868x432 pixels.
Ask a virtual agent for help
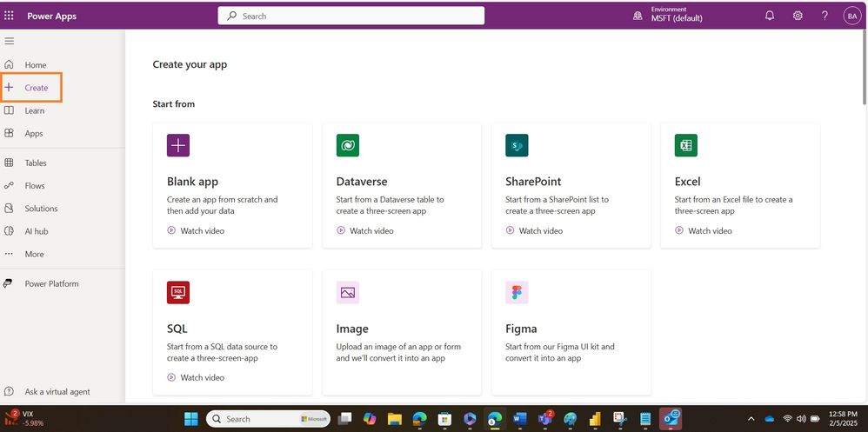tap(57, 392)
